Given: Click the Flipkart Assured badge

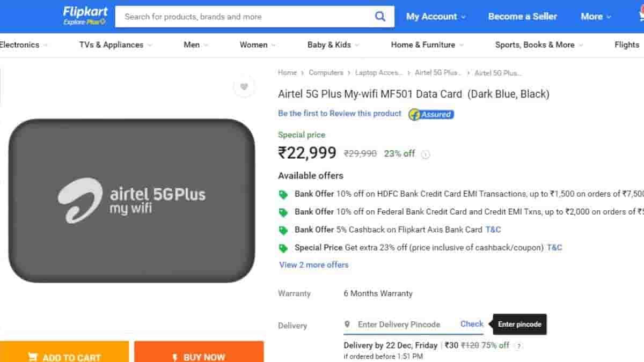Looking at the screenshot, I should click(x=431, y=114).
